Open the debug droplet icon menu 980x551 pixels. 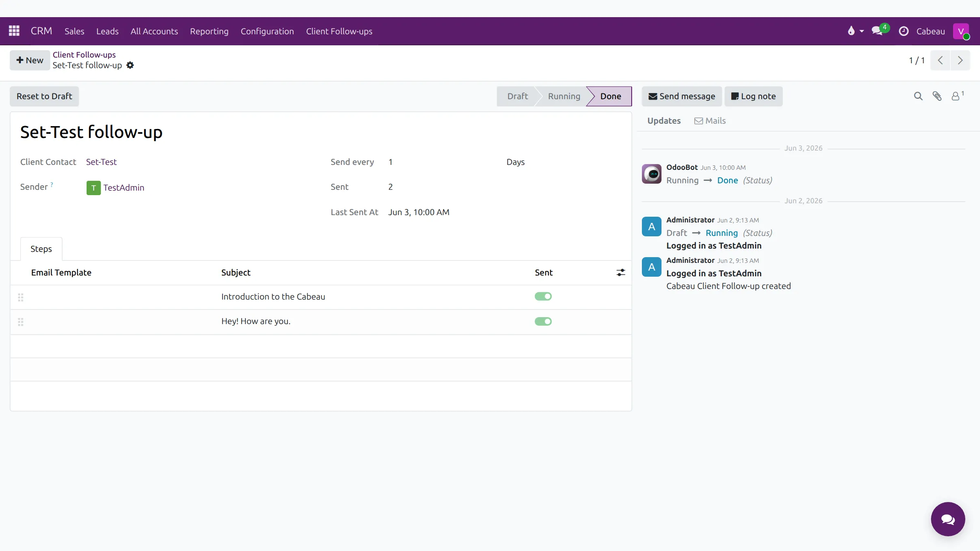[x=855, y=31]
